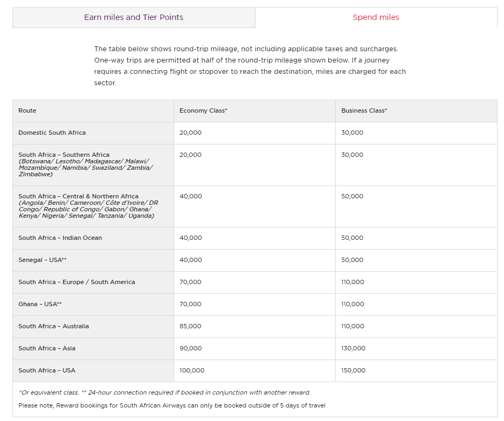504x421 pixels.
Task: Click the 150,000 Business Class mileage value
Action: [x=353, y=370]
